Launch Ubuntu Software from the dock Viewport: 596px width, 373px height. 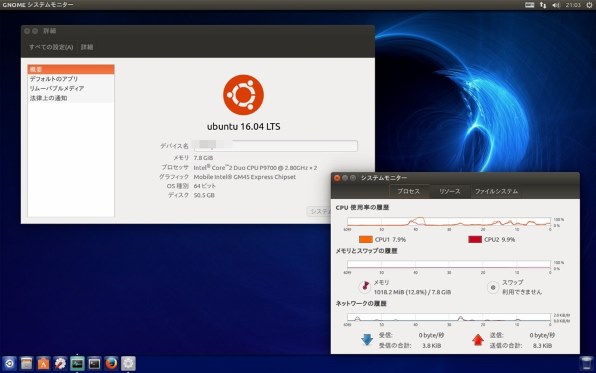click(x=43, y=363)
